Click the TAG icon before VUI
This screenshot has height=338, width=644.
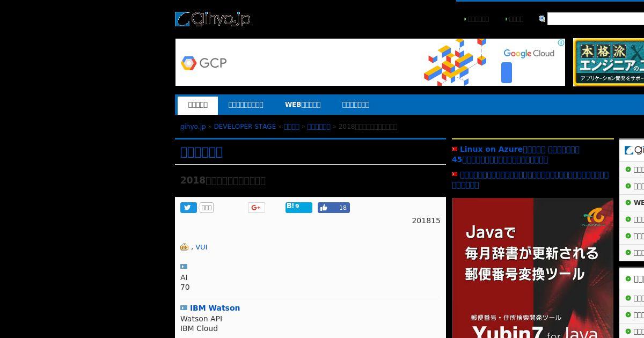(185, 247)
